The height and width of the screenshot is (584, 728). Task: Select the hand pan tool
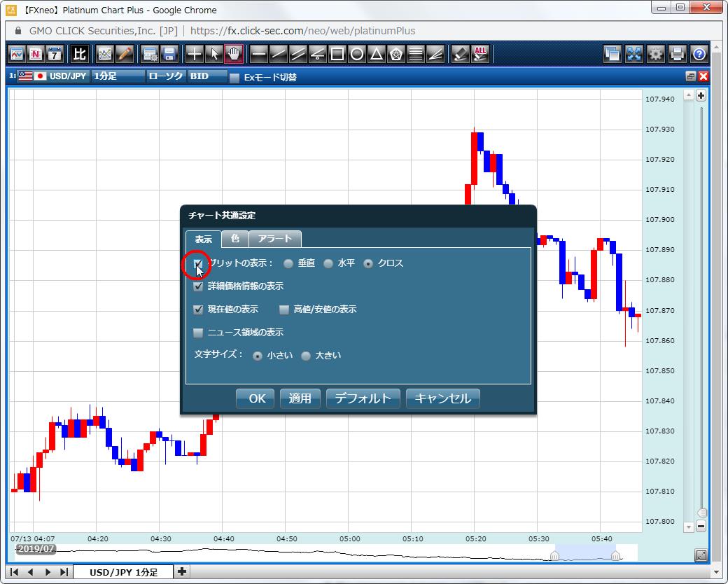coord(233,54)
